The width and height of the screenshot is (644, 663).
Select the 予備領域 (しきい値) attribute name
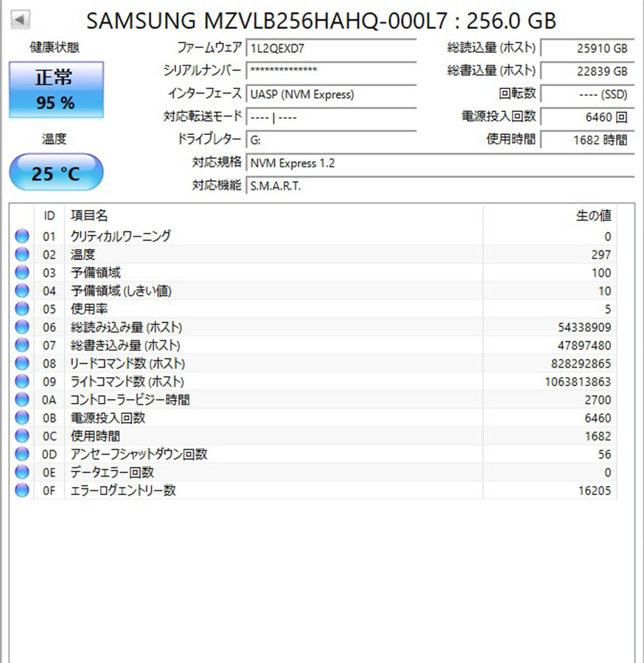pyautogui.click(x=121, y=290)
